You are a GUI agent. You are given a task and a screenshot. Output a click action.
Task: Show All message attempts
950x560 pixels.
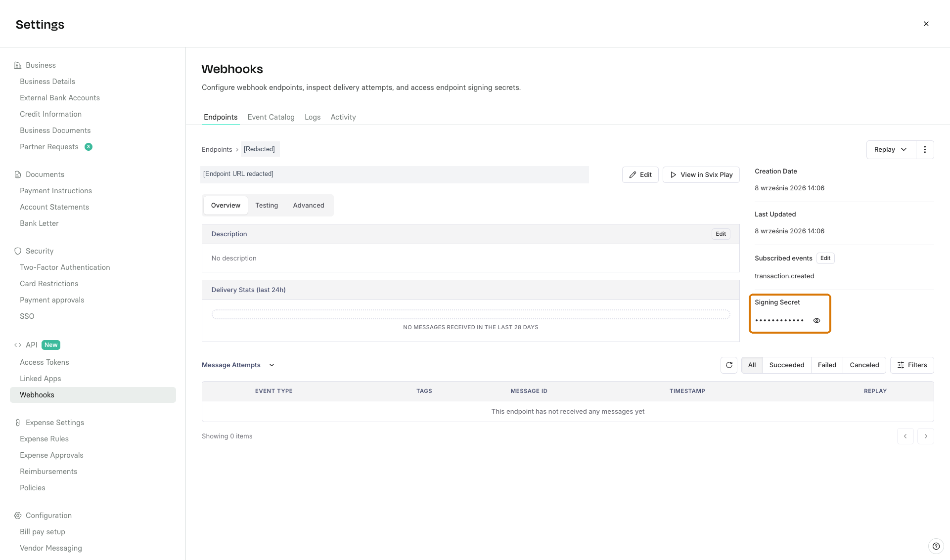pyautogui.click(x=752, y=365)
